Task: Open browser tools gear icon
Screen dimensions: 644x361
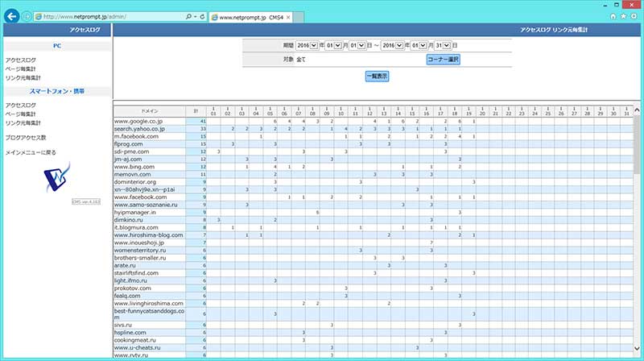Action: point(634,16)
